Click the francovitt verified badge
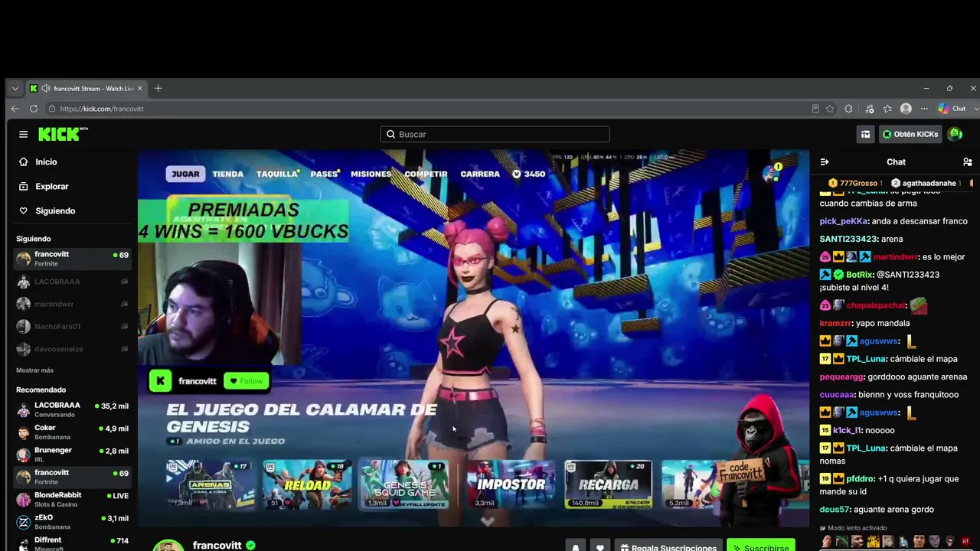 click(x=250, y=546)
